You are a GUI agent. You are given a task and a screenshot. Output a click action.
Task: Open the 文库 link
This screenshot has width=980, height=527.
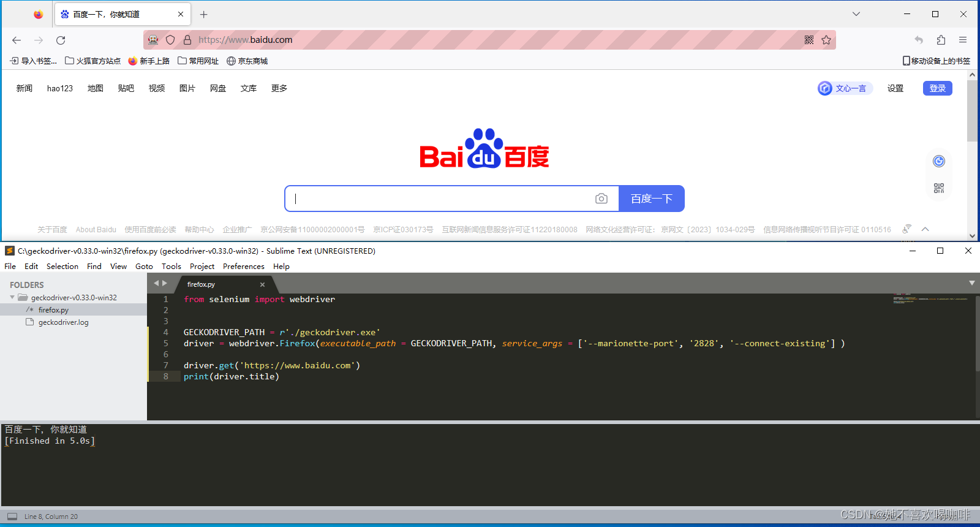tap(249, 88)
